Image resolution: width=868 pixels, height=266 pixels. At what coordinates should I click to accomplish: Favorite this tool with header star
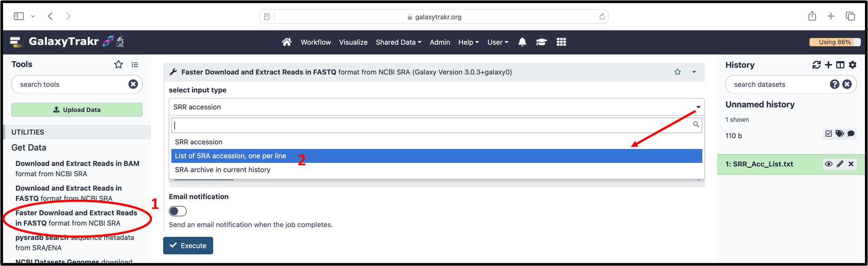pyautogui.click(x=678, y=72)
